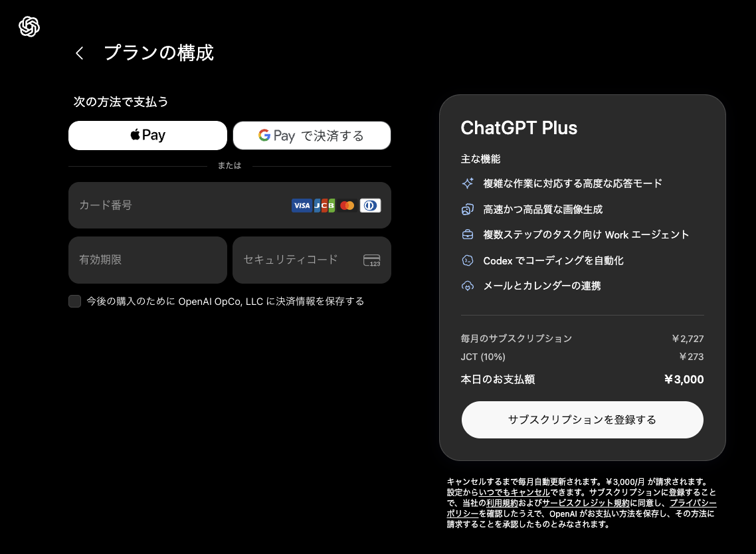This screenshot has height=554, width=756.
Task: Click the または divider label
Action: (229, 166)
